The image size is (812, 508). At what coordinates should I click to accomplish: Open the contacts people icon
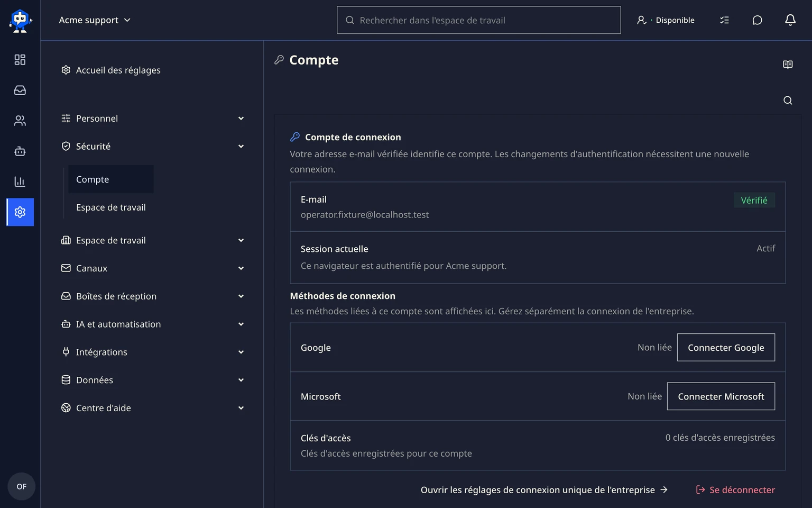20,121
